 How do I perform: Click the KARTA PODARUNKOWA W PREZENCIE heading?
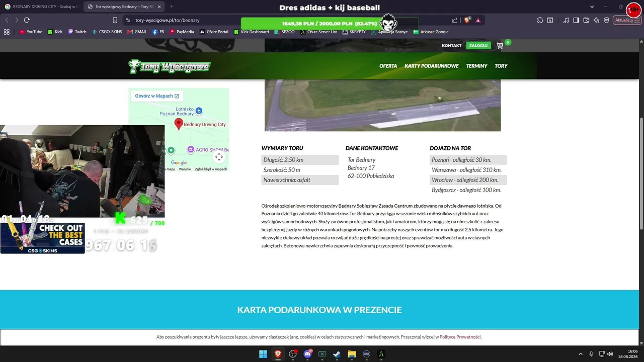[x=319, y=310]
